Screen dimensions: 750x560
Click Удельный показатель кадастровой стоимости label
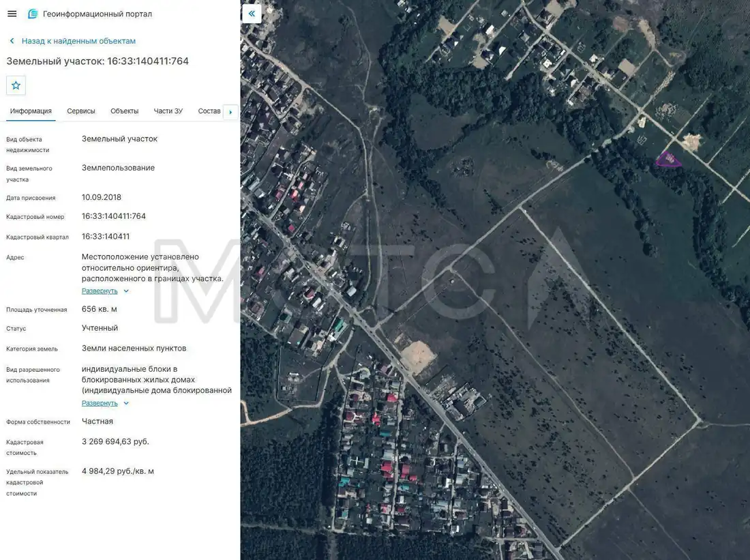37,482
